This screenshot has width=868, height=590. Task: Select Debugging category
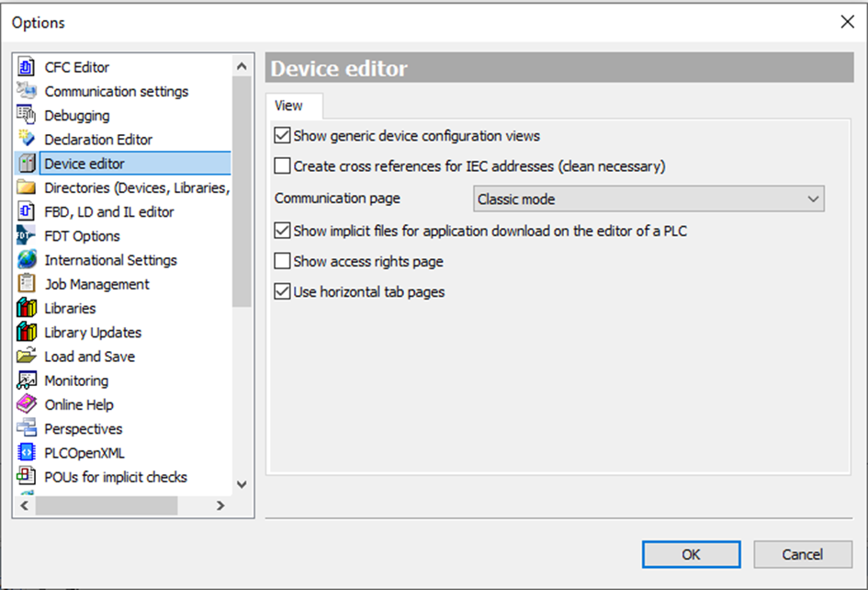(x=77, y=115)
